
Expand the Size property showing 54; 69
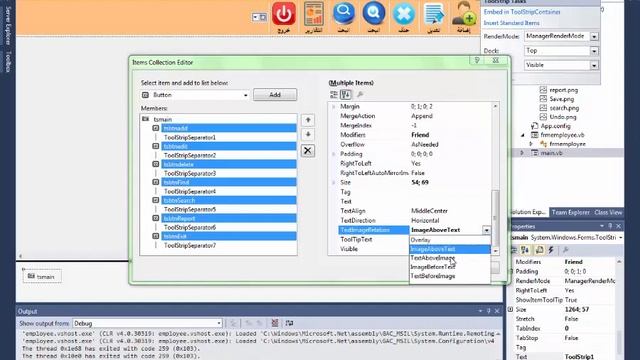click(333, 182)
